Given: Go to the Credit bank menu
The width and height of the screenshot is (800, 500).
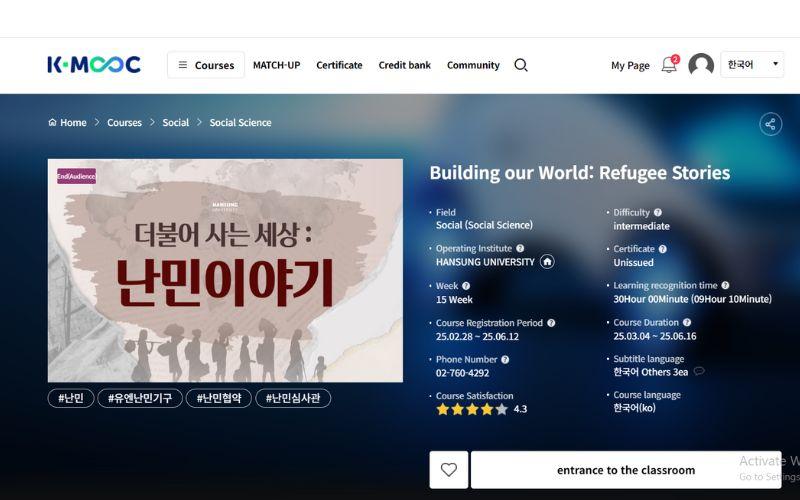Looking at the screenshot, I should 405,65.
